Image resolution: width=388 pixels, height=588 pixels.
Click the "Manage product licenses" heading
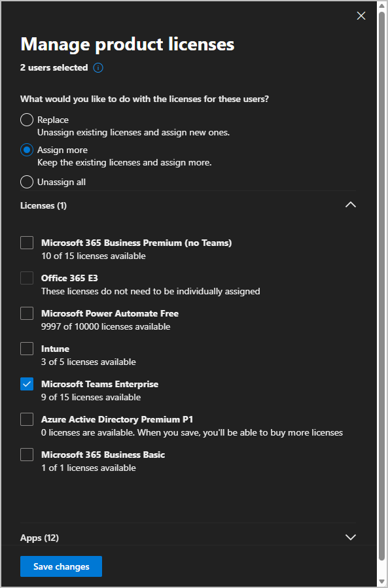(x=127, y=44)
